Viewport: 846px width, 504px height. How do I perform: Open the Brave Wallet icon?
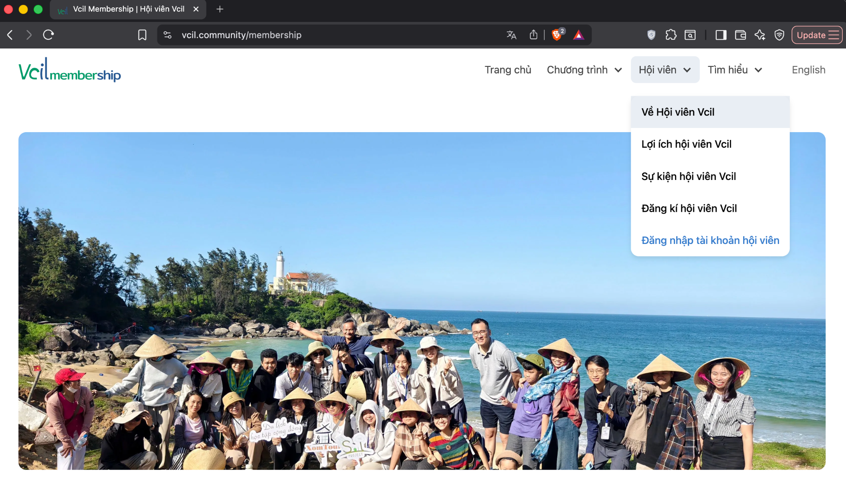point(740,35)
